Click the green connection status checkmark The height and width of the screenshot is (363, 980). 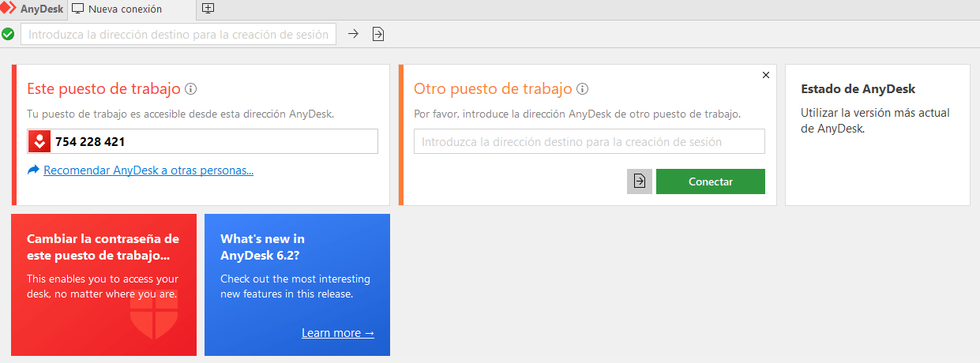[8, 34]
